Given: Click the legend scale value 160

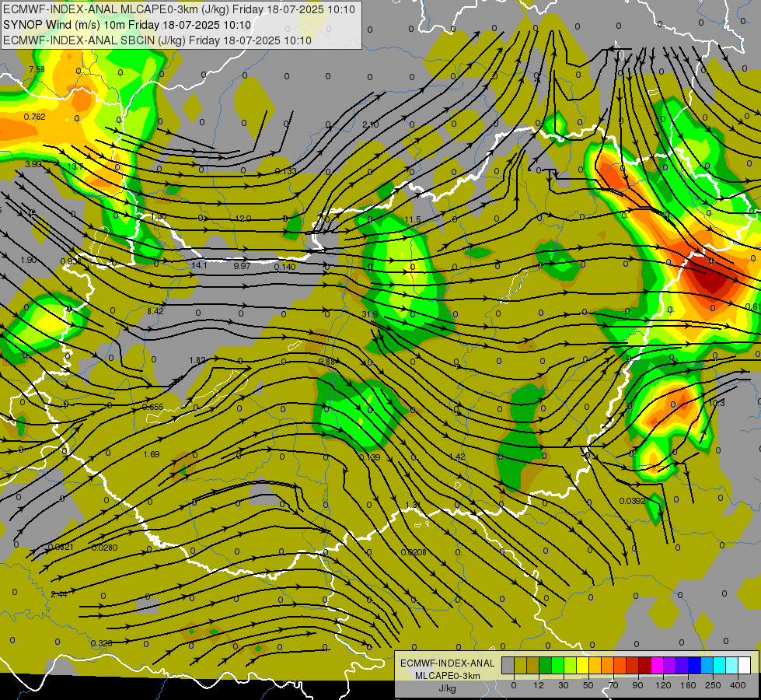Looking at the screenshot, I should [x=689, y=685].
